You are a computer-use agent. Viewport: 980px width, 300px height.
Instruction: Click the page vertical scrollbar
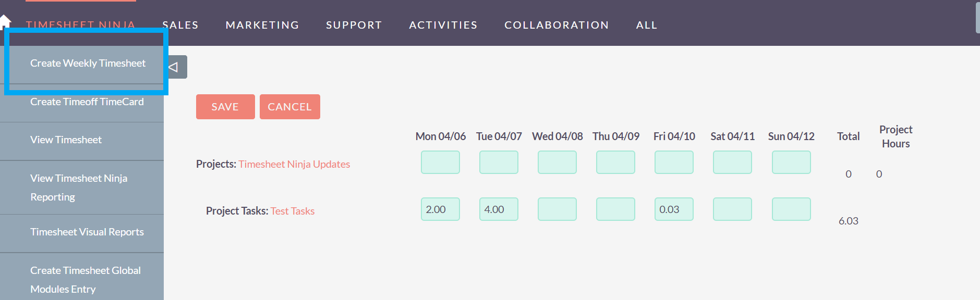pos(977,18)
